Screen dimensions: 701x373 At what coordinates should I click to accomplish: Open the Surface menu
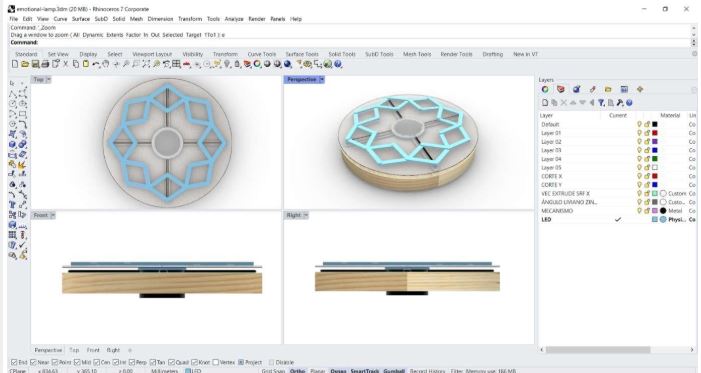81,19
